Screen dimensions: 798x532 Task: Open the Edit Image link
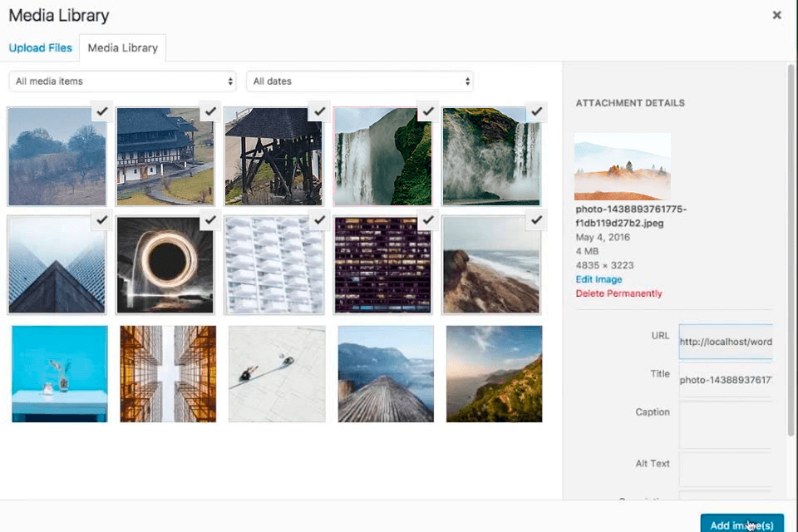tap(598, 279)
